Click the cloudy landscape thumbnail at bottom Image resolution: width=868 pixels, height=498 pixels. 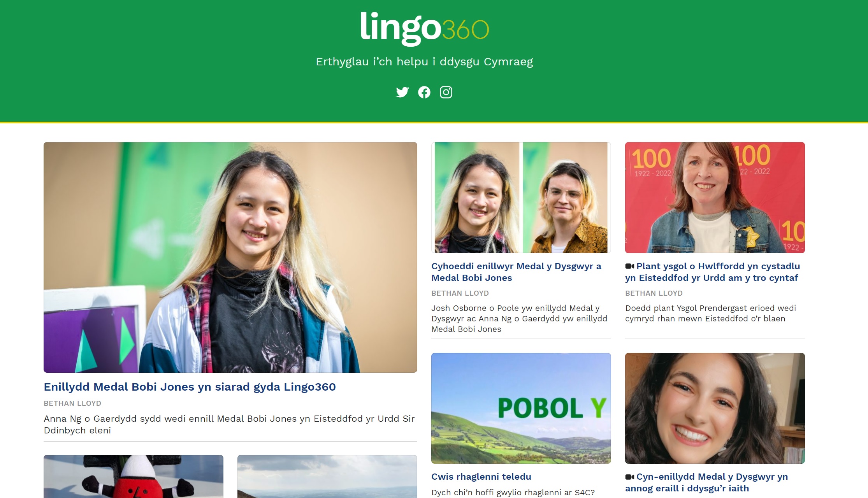327,476
